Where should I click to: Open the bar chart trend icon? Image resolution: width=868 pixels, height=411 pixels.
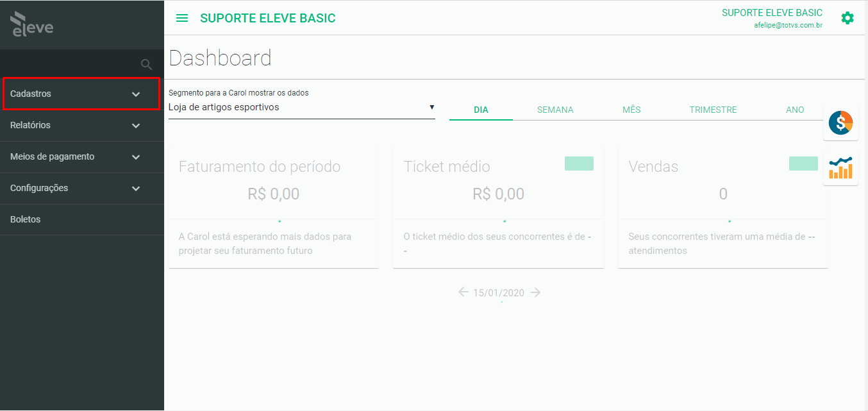coord(840,168)
